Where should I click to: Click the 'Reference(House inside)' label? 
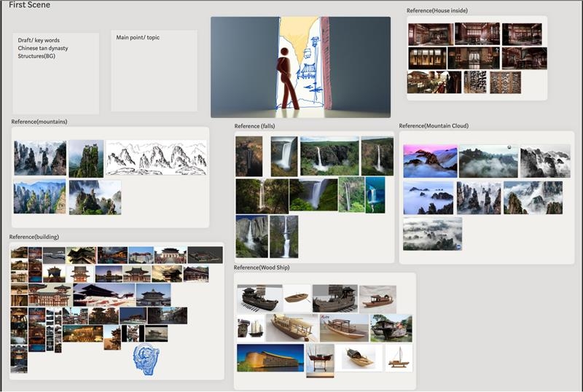(437, 10)
